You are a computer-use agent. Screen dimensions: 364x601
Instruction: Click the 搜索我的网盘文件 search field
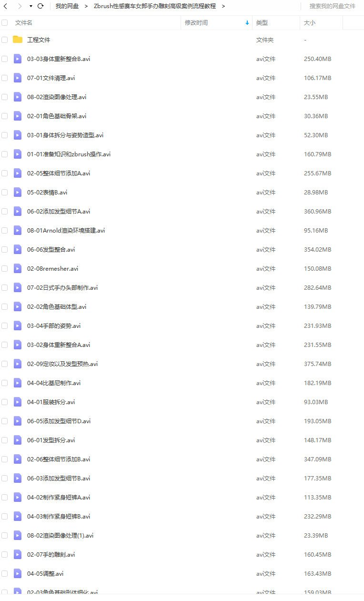[332, 6]
